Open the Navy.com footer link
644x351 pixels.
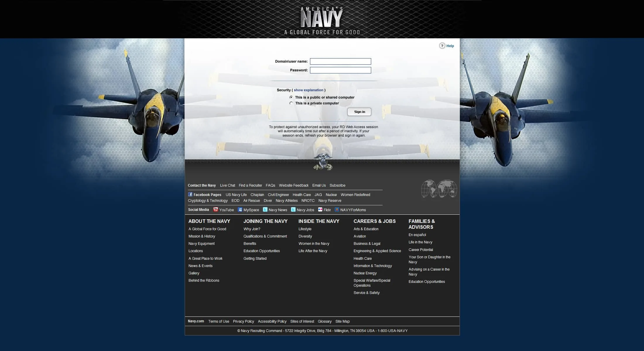point(196,321)
